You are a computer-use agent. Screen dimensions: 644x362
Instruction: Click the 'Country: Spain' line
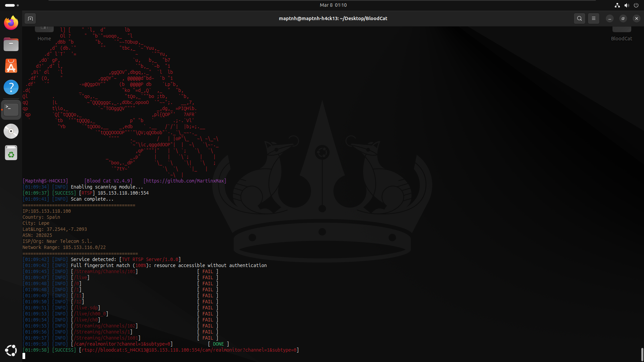click(x=41, y=217)
